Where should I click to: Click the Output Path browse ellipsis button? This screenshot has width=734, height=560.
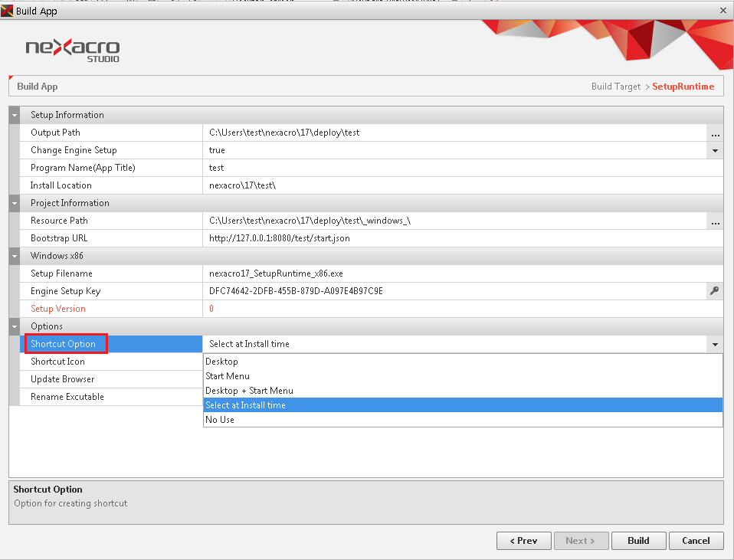pyautogui.click(x=715, y=133)
